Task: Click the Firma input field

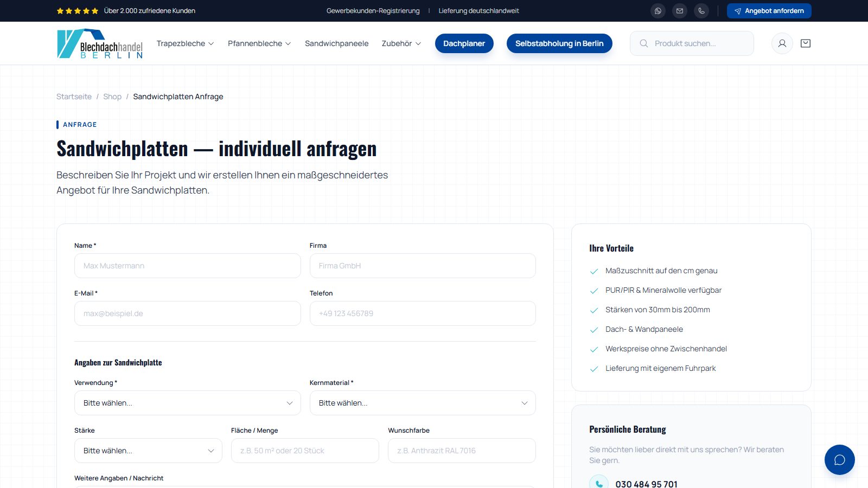Action: [423, 266]
